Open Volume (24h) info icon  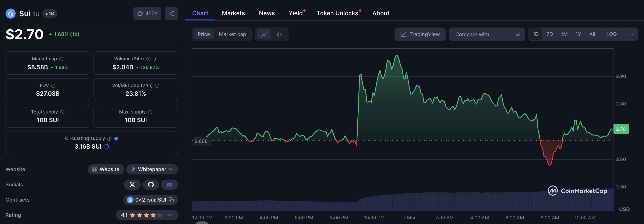[148, 59]
